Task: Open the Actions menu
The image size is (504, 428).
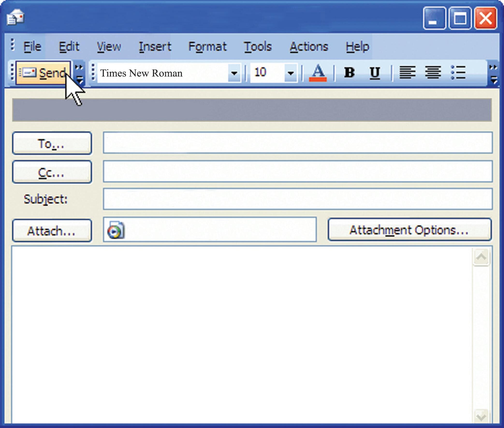Action: click(x=309, y=47)
